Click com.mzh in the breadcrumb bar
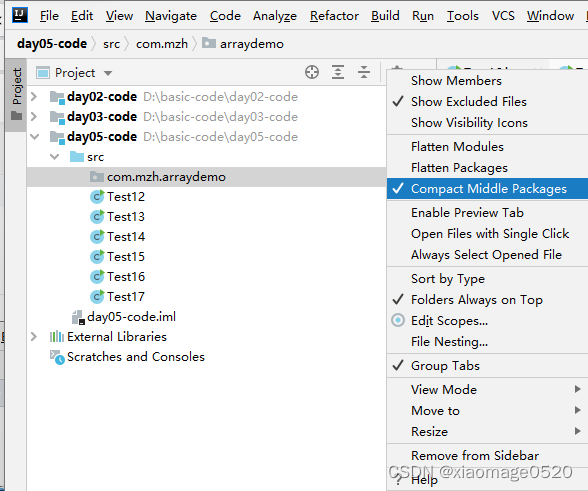This screenshot has height=491, width=588. (x=162, y=44)
